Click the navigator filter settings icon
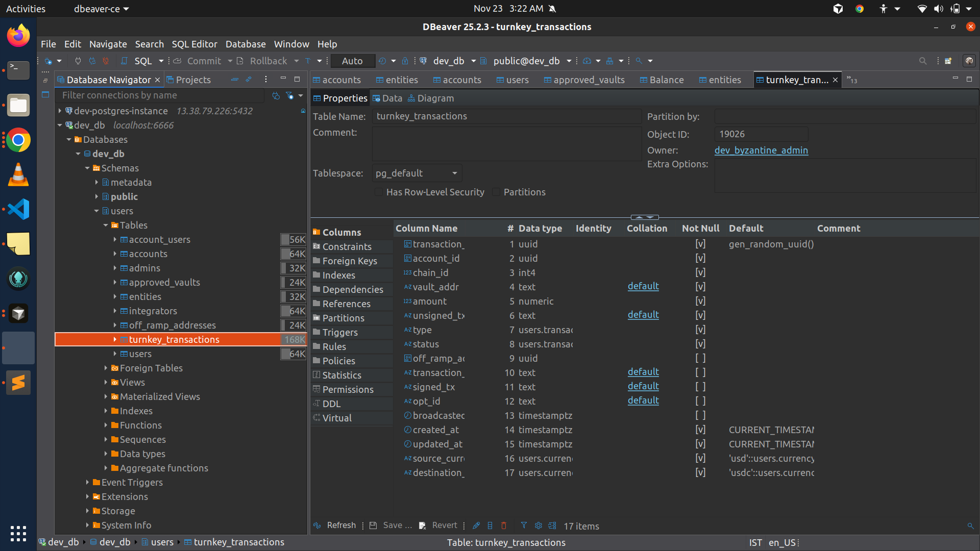980x551 pixels. tap(289, 95)
